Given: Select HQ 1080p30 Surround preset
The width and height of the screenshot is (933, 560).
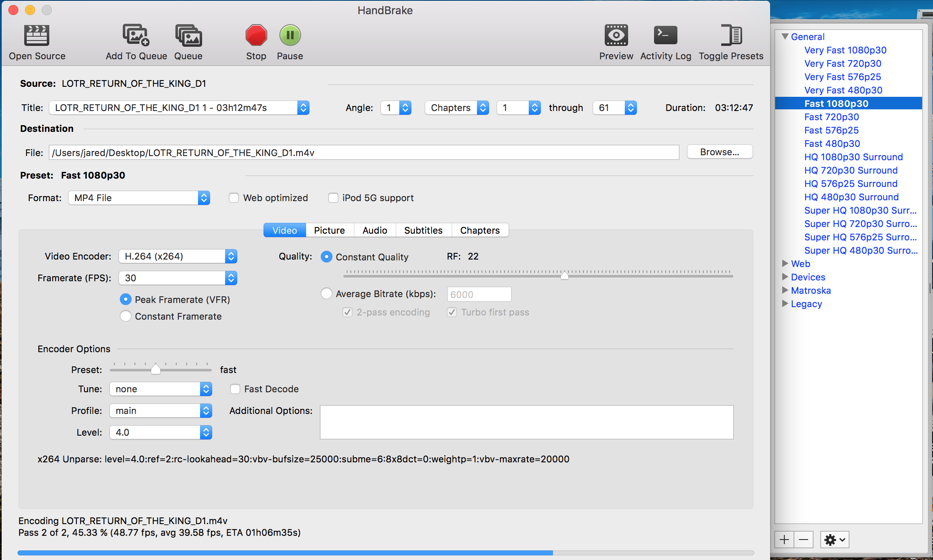Looking at the screenshot, I should tap(854, 157).
